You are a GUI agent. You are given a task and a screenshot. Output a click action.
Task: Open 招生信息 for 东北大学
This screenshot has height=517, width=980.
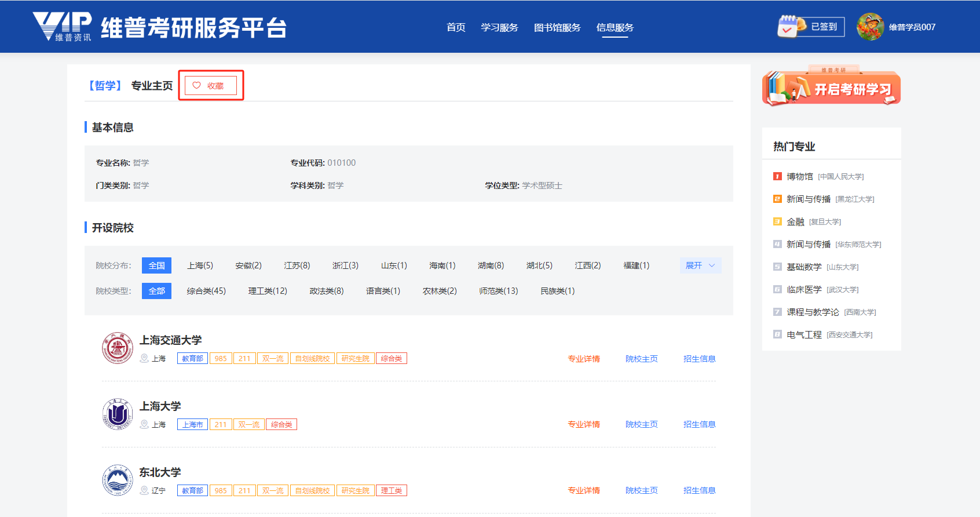pos(700,490)
